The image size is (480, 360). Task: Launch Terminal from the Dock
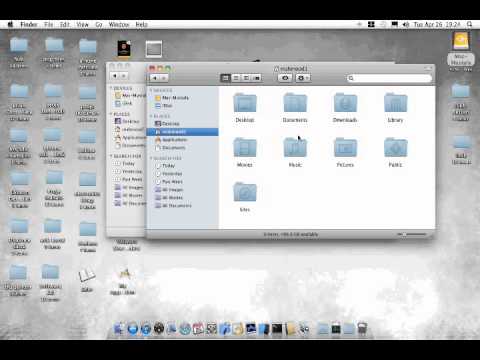click(277, 329)
